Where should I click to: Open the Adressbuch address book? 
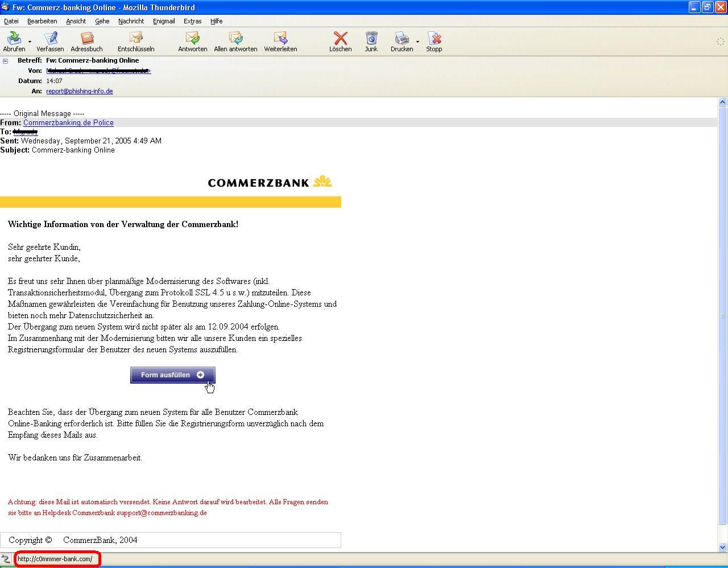(x=86, y=39)
